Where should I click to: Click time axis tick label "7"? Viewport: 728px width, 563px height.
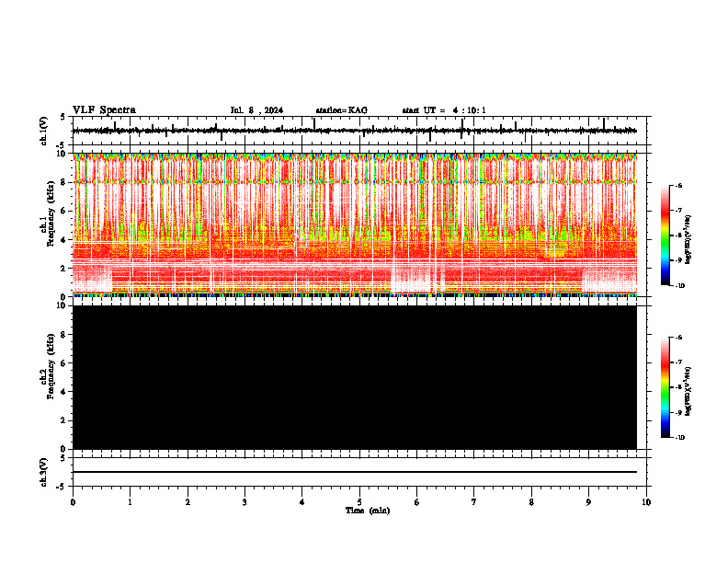(474, 502)
